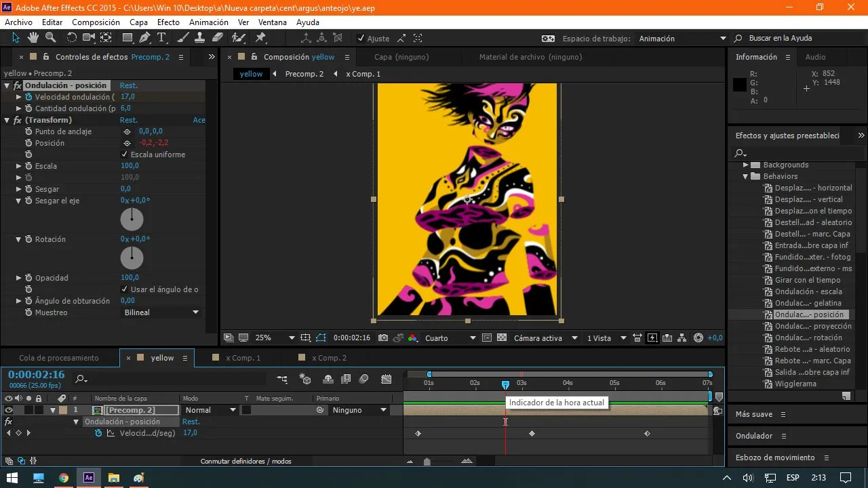The height and width of the screenshot is (488, 868).
Task: Open the Composición menu
Action: click(96, 22)
